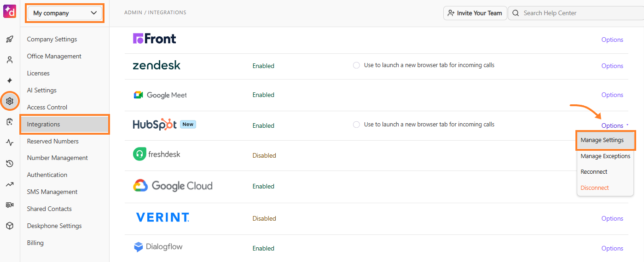Click Disabled status for Verint
This screenshot has height=262, width=644.
(264, 218)
